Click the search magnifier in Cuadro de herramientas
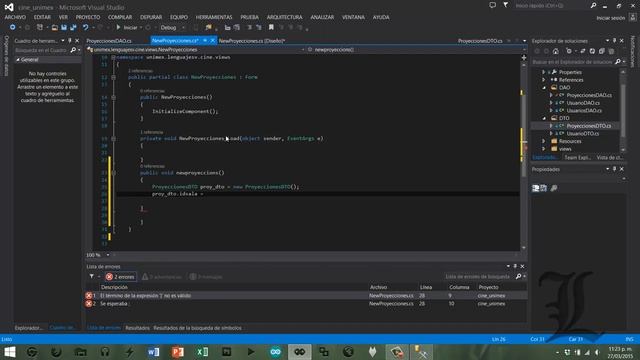This screenshot has height=360, width=640. coord(73,50)
